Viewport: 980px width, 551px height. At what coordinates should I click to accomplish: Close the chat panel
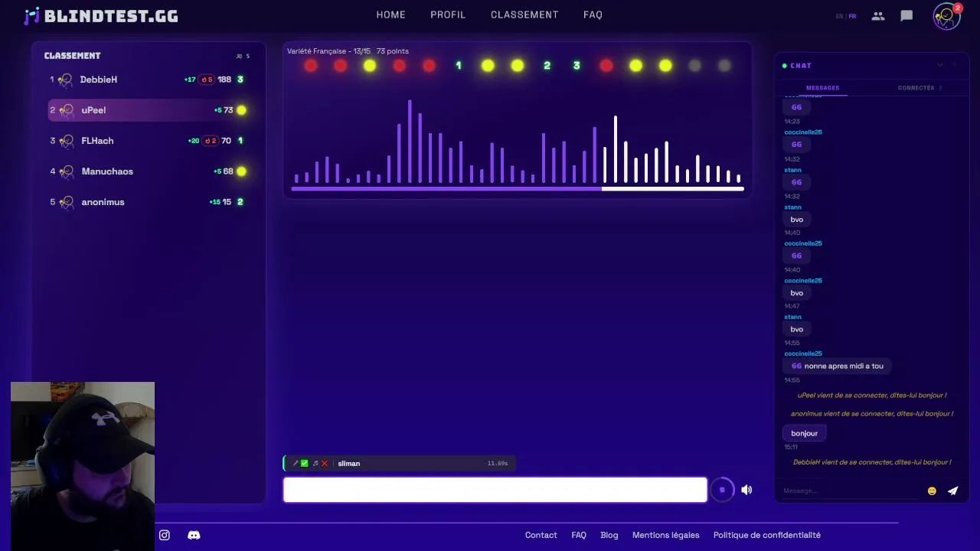click(955, 66)
